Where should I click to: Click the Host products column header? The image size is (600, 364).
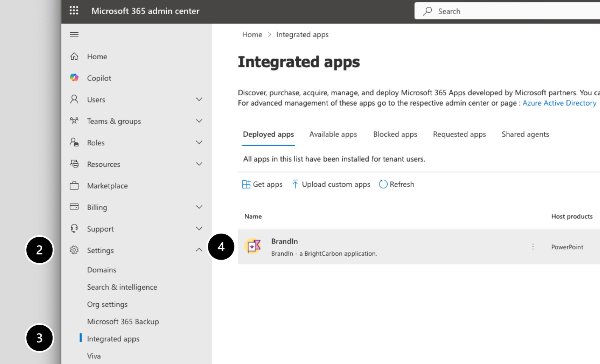(x=572, y=216)
